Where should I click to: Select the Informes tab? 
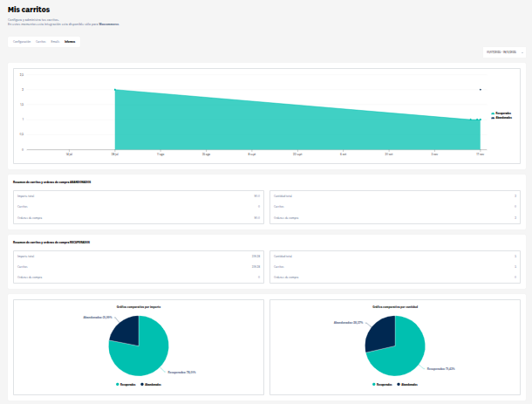tap(70, 42)
